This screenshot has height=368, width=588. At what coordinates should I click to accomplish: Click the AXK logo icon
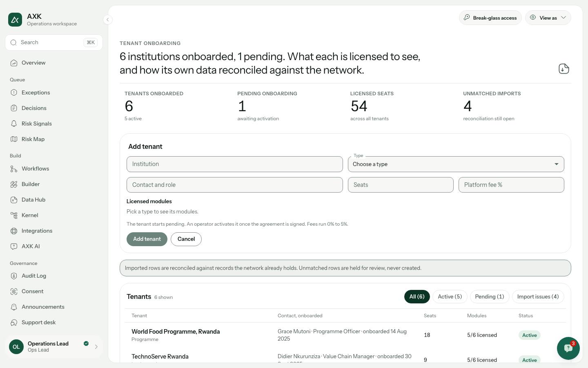(15, 20)
